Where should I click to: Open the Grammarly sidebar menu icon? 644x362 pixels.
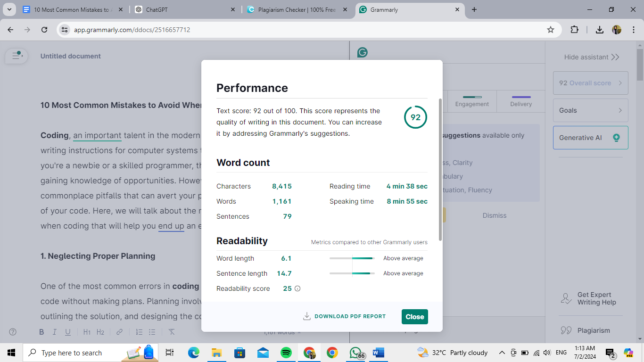pyautogui.click(x=17, y=56)
